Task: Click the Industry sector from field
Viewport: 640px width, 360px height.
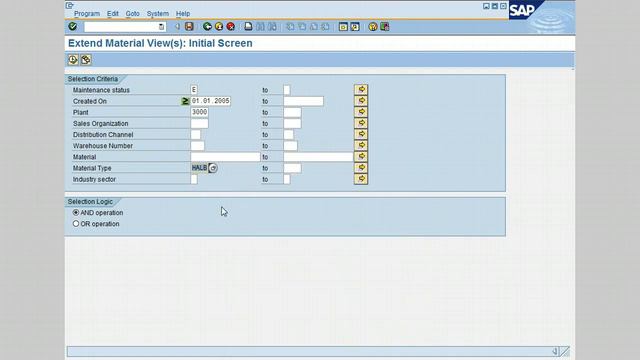Action: point(194,179)
